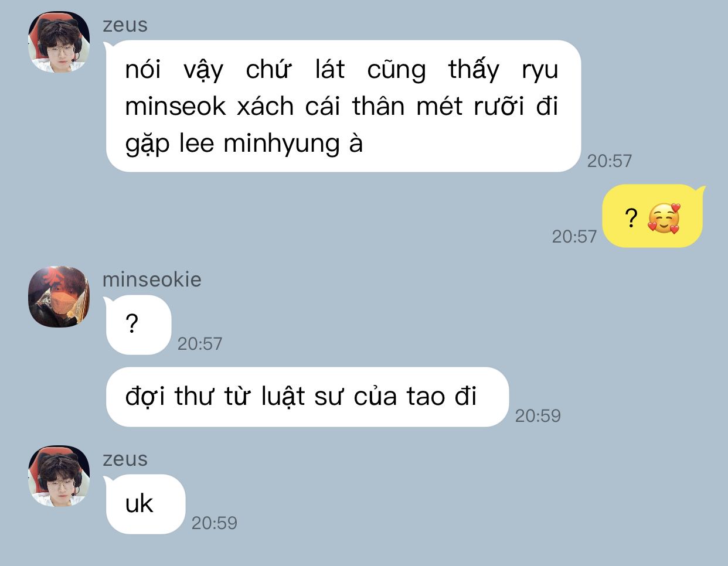Screen dimensions: 728x566
Task: Click the 20:59 timestamp beside the luật sư message
Action: point(538,416)
